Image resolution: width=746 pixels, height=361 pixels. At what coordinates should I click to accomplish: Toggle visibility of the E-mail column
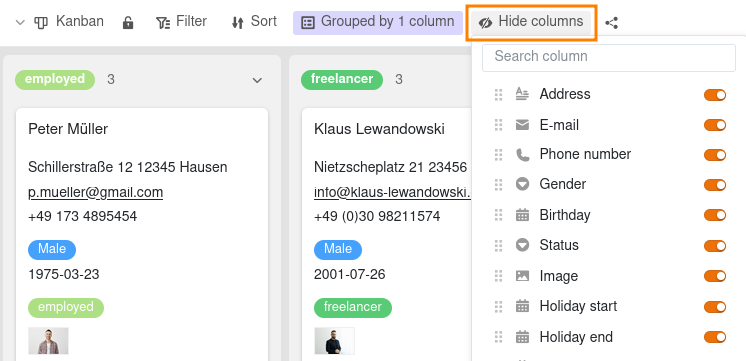(715, 125)
